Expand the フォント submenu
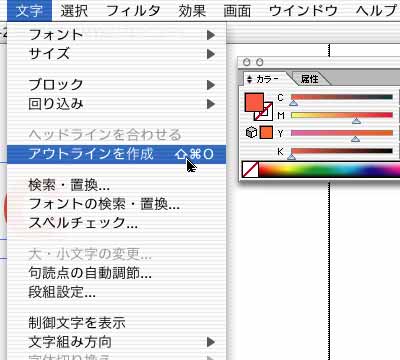The height and width of the screenshot is (360, 400). (x=117, y=35)
